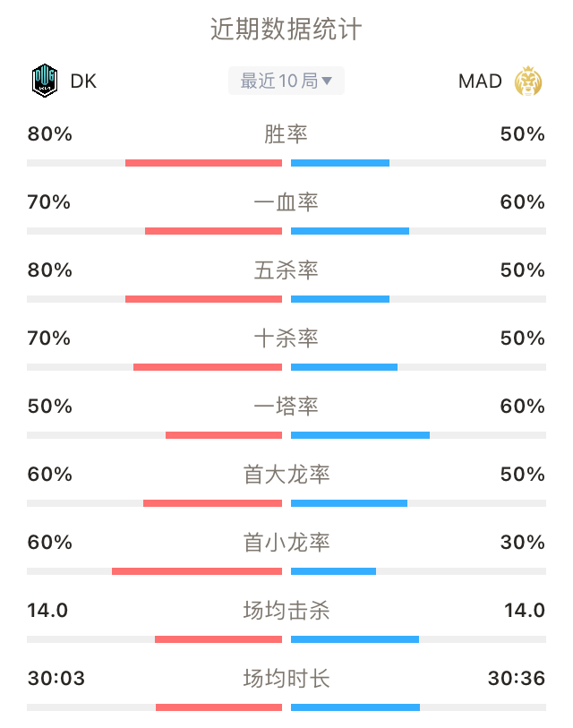The height and width of the screenshot is (728, 573).
Task: Open the 最近10局 dropdown
Action: point(286,81)
